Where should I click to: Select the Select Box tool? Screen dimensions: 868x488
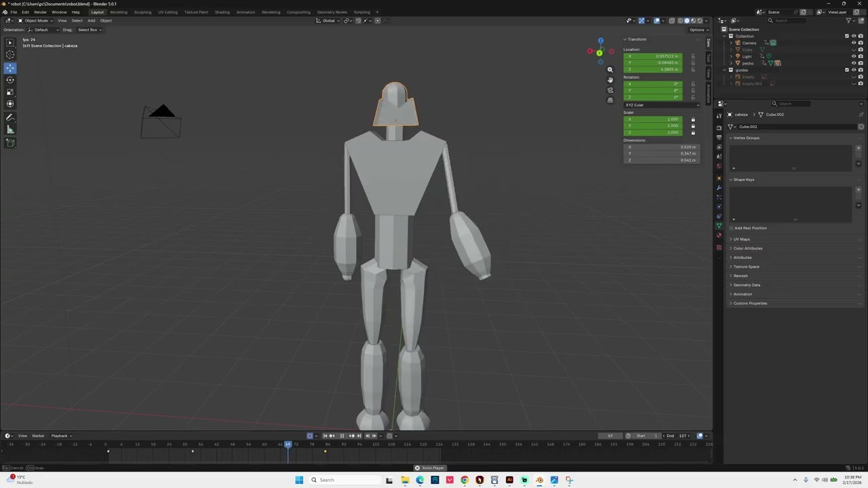click(10, 43)
